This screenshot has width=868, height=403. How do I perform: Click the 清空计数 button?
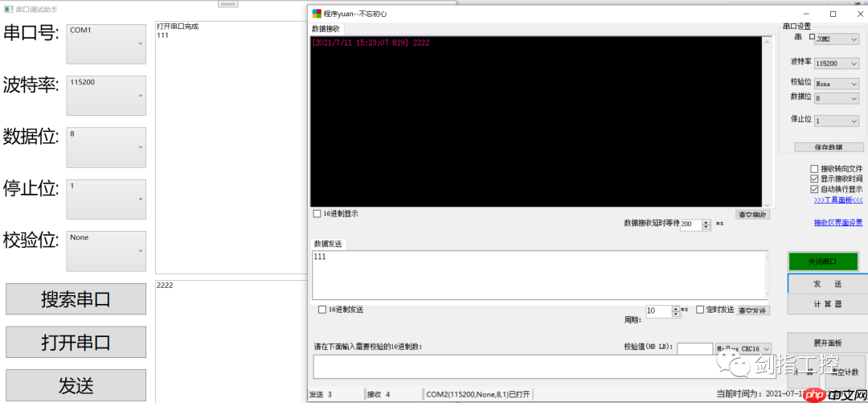(845, 372)
